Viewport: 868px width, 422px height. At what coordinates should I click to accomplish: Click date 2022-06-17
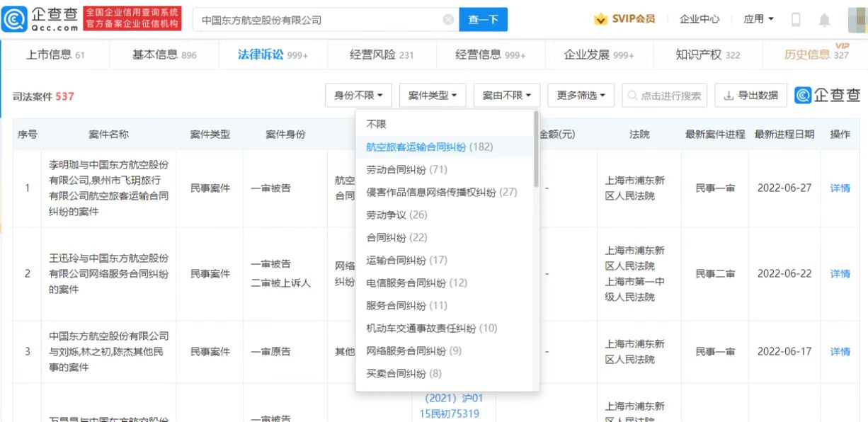click(784, 352)
